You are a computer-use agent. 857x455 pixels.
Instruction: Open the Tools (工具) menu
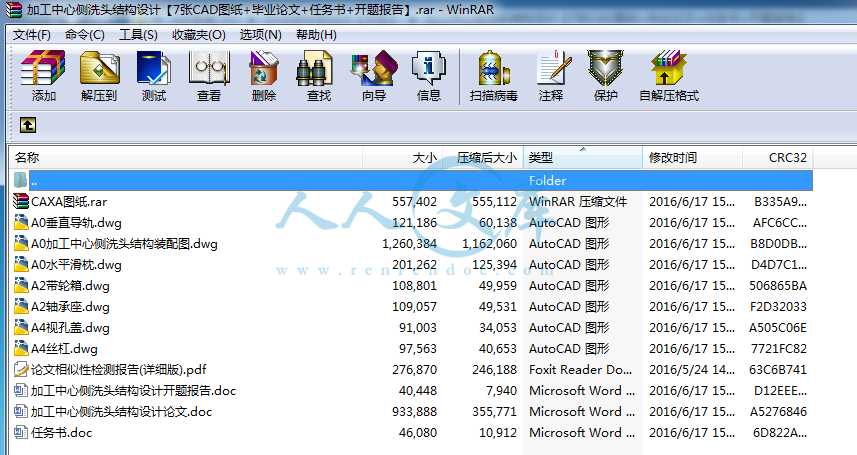tap(138, 35)
